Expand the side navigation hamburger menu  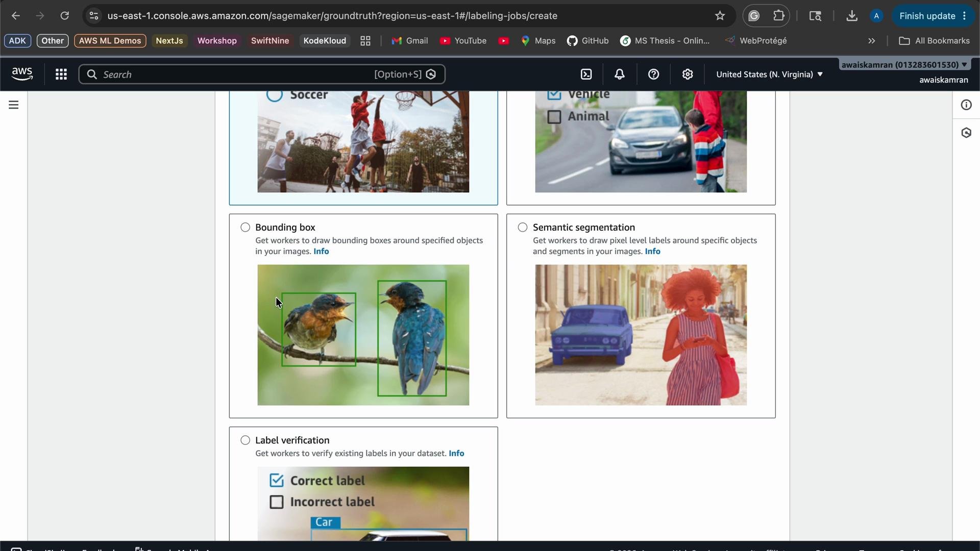tap(14, 105)
